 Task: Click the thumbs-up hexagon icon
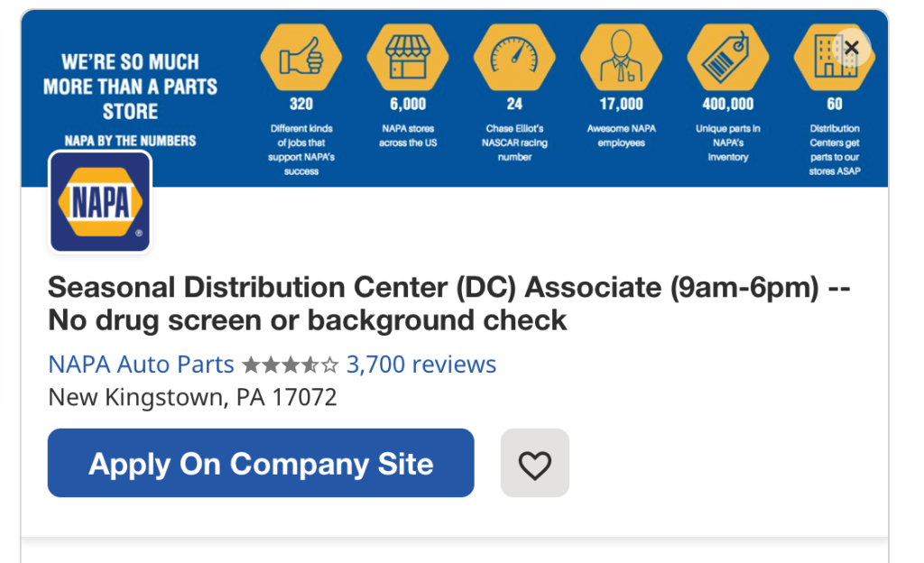point(301,57)
